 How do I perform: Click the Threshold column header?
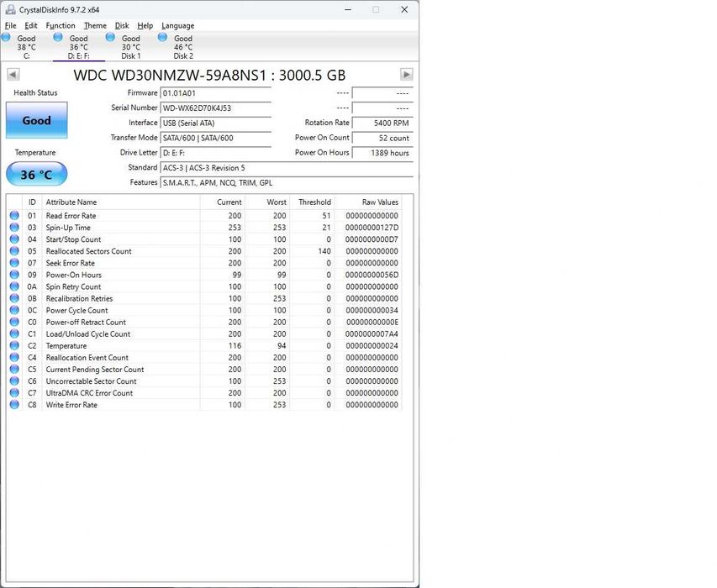point(312,202)
